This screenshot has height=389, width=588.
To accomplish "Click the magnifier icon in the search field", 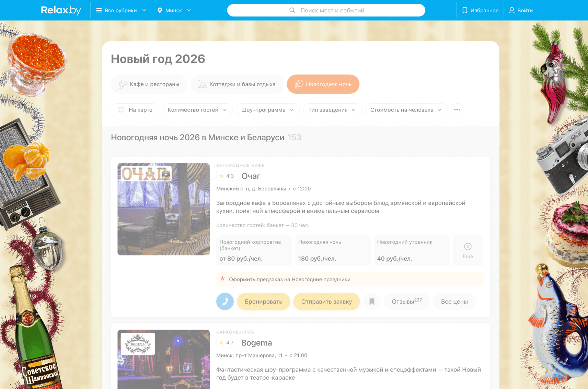I will [292, 10].
